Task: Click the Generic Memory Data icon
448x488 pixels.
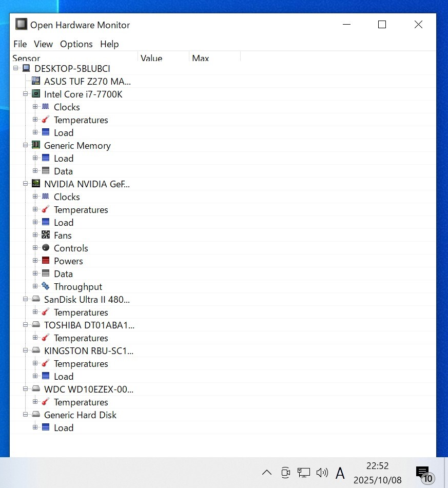Action: 46,171
